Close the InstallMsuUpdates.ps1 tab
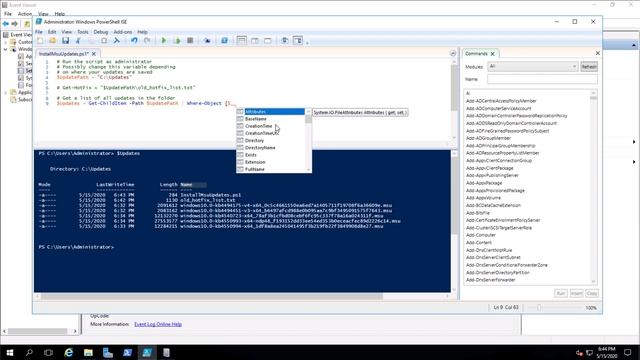 [94, 54]
